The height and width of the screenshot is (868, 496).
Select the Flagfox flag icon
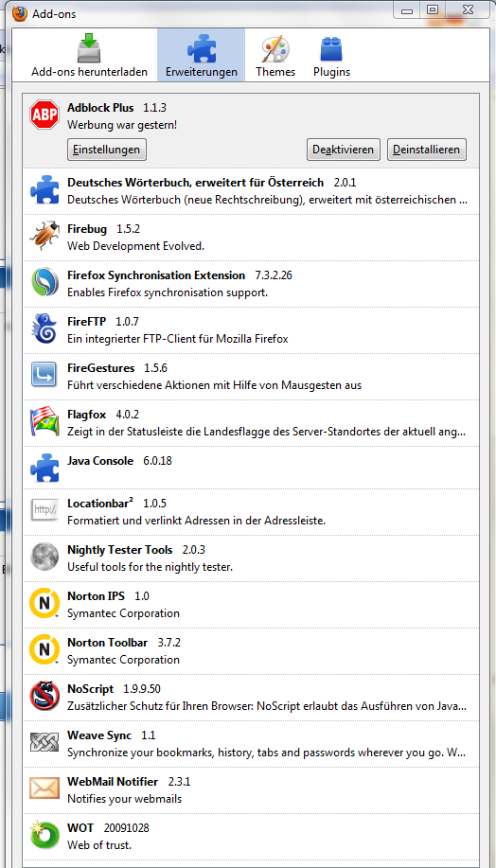(x=44, y=422)
